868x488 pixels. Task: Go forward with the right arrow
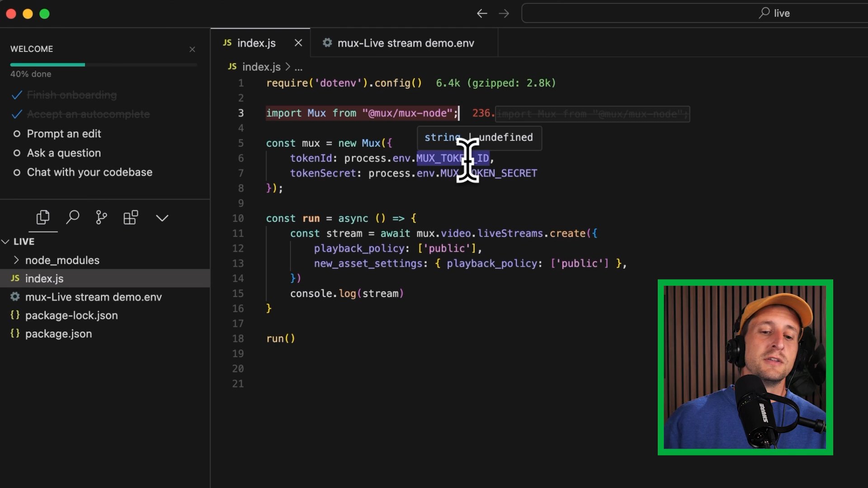pos(504,14)
